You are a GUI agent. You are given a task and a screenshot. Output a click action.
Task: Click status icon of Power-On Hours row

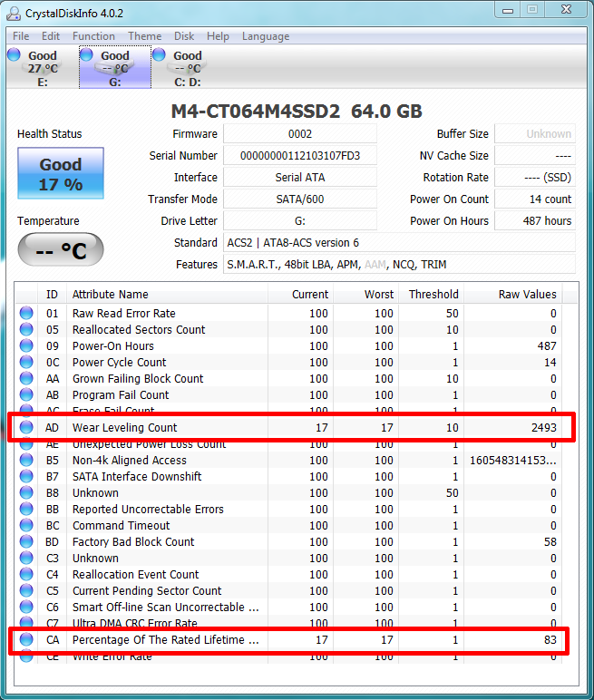click(26, 346)
